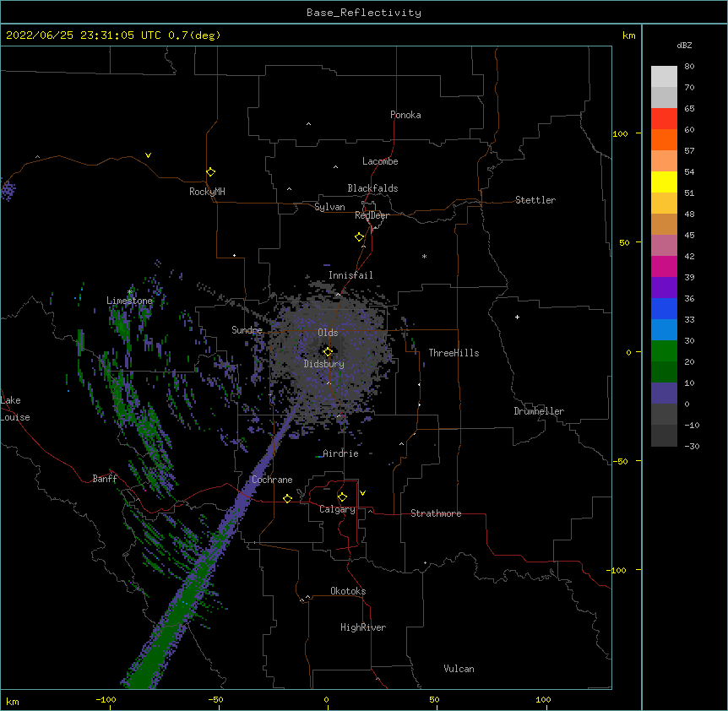The image size is (728, 711).
Task: Select the -30 value in the dBZ legend
Action: (692, 446)
